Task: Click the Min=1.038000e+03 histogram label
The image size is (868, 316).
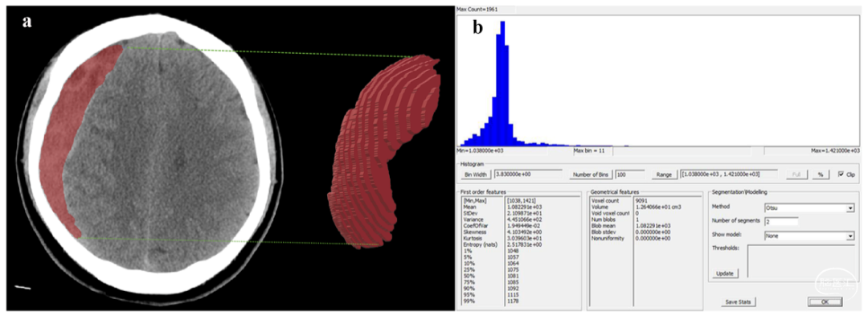Action: coord(480,150)
